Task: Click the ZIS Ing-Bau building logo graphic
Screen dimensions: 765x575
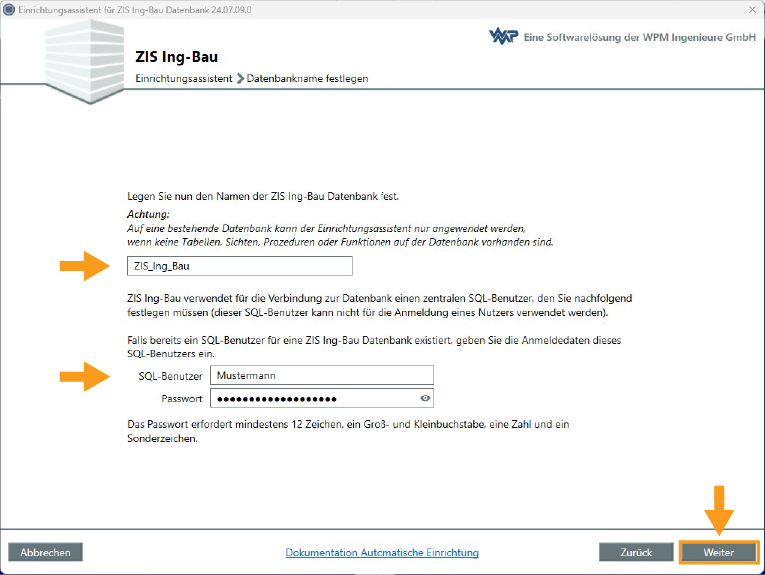Action: 85,61
